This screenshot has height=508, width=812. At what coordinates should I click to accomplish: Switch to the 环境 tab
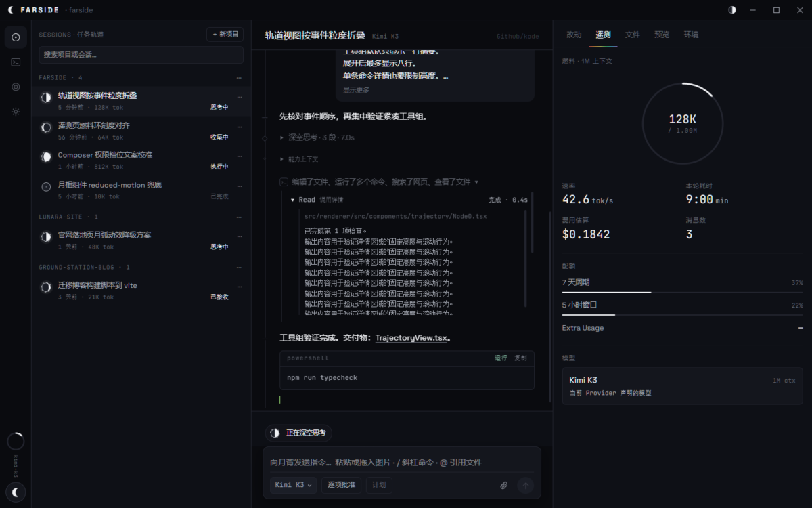691,35
